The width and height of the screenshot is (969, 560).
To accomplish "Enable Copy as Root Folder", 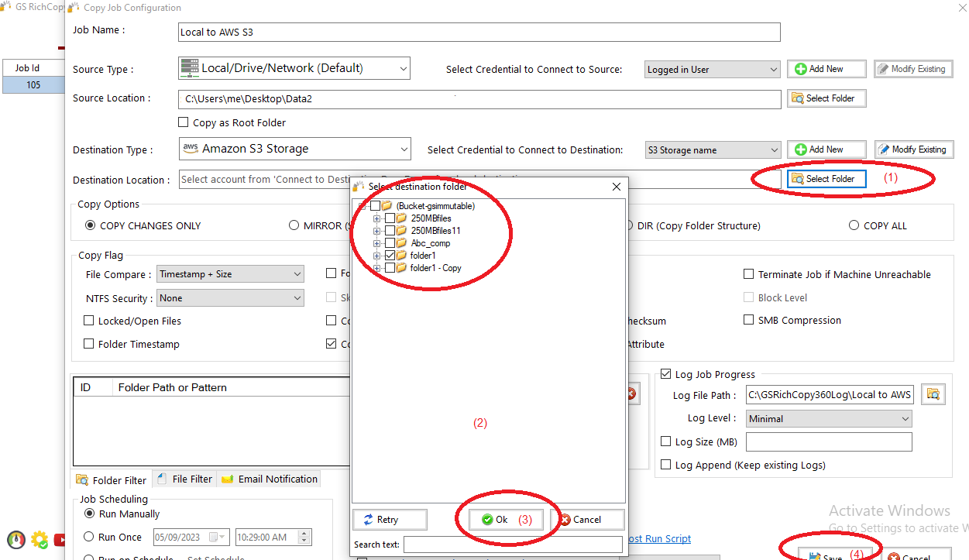I will 184,122.
